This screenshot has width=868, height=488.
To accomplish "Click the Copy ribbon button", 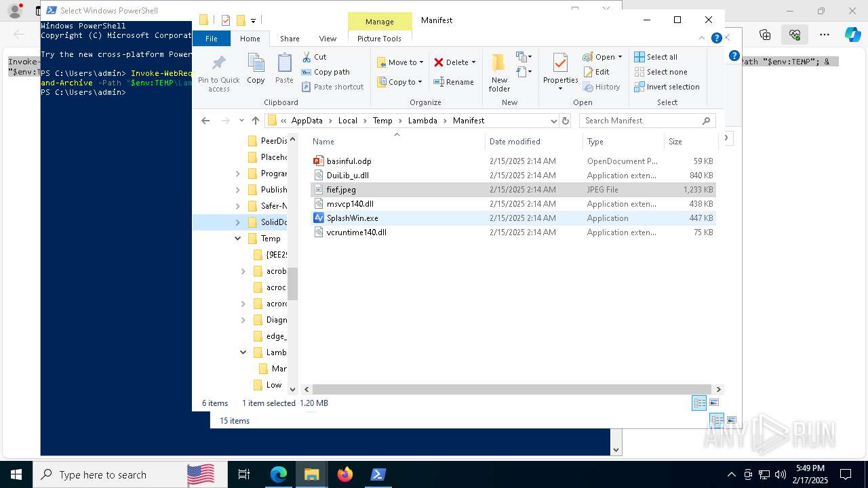I will [256, 69].
